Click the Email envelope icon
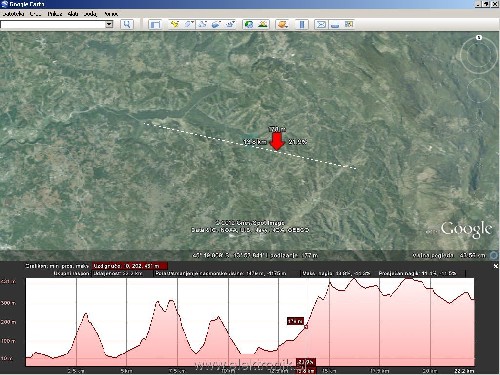 click(321, 24)
